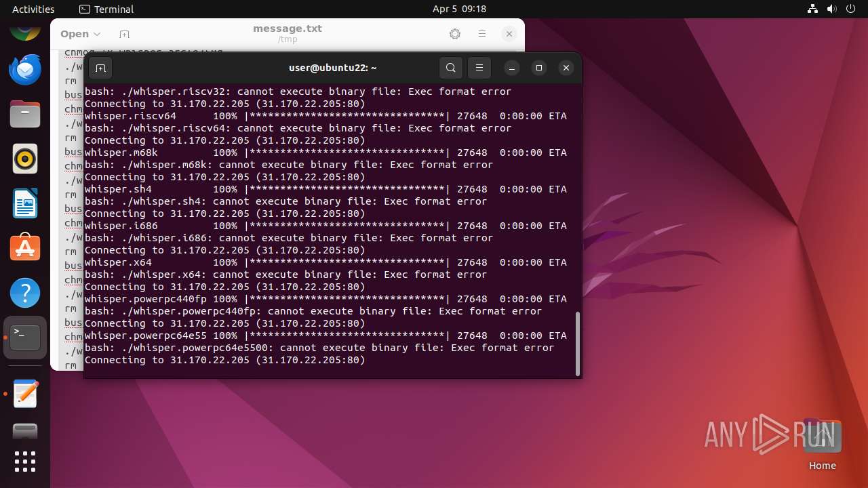
Task: Launch Thunderbird from dock
Action: (25, 69)
